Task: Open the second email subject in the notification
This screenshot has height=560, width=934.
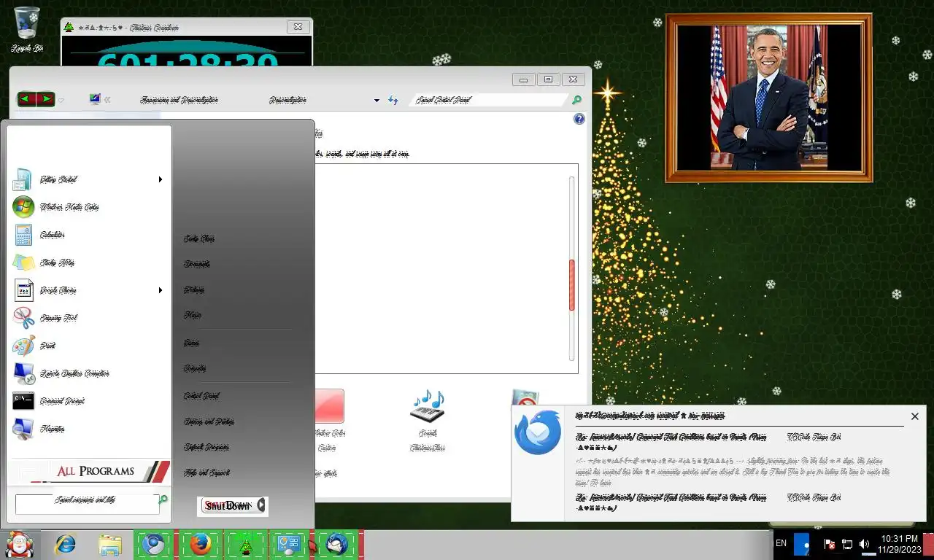Action: [x=671, y=502]
